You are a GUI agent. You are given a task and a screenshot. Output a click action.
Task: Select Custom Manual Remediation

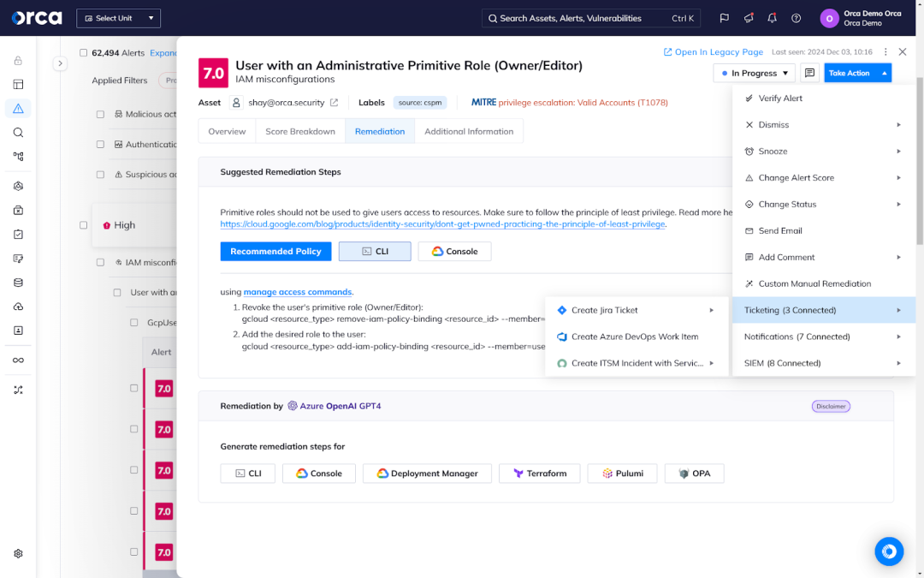(x=824, y=283)
